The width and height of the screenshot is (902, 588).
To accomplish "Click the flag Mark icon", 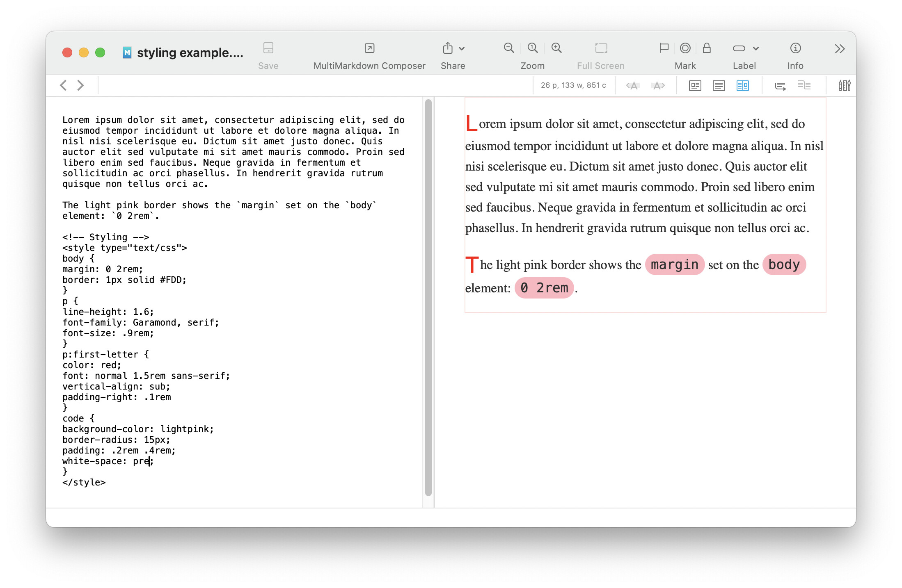I will [x=664, y=48].
